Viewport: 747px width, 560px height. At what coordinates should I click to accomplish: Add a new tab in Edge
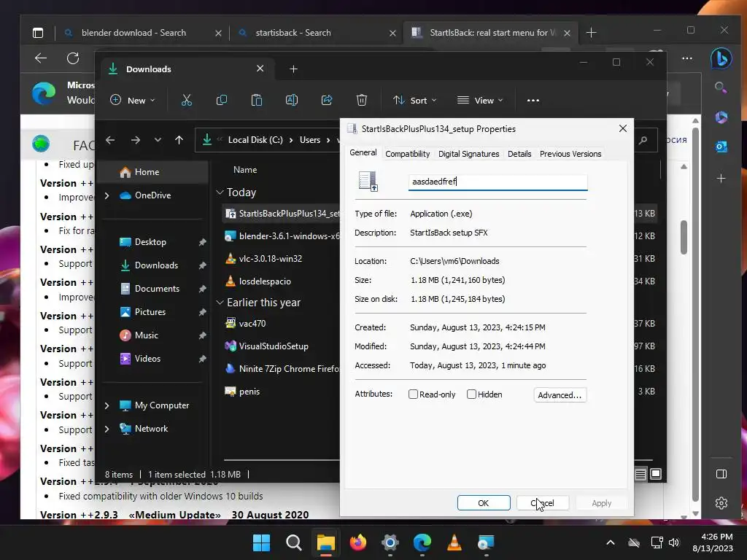(591, 32)
